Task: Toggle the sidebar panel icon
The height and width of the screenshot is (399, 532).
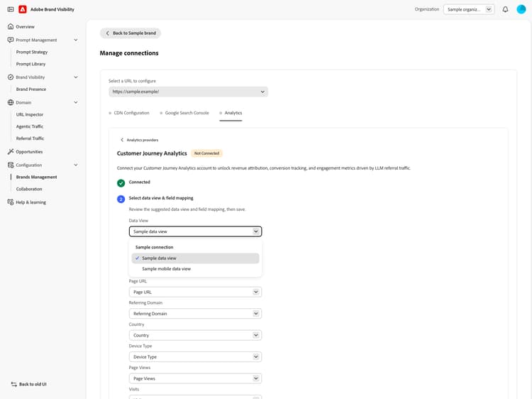Action: pos(11,9)
